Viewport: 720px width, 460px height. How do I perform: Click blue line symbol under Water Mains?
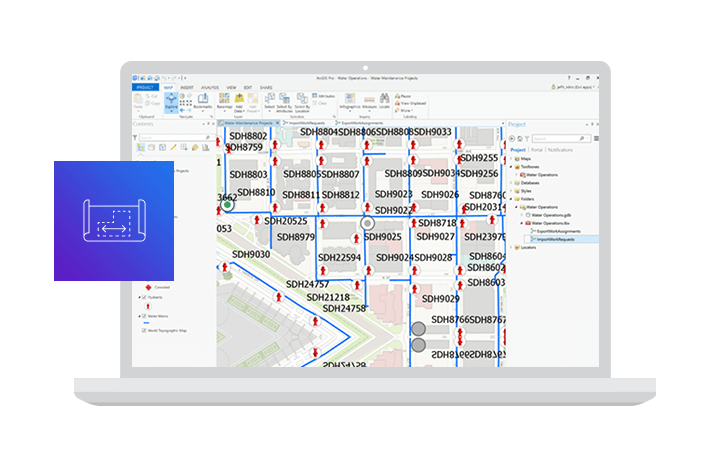146,323
